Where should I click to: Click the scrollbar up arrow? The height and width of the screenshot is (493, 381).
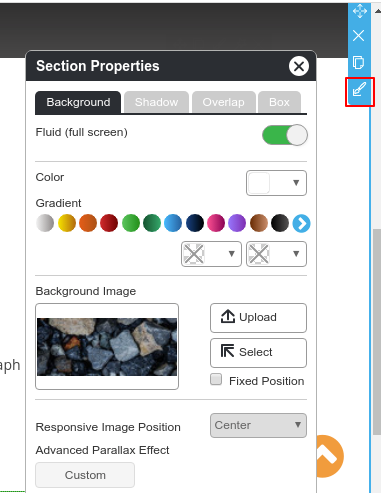[377, 11]
